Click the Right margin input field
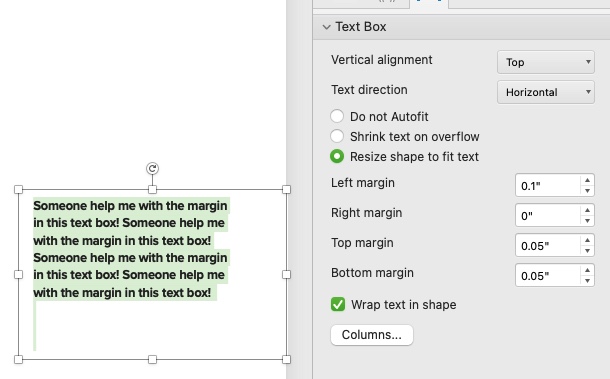The image size is (610, 379). (x=548, y=215)
